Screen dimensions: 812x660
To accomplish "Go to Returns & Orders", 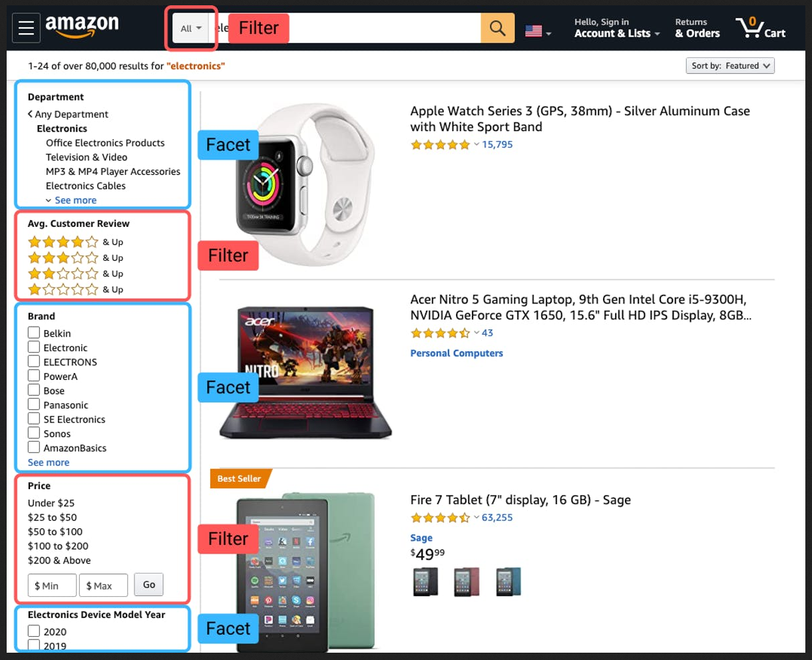I will (697, 28).
